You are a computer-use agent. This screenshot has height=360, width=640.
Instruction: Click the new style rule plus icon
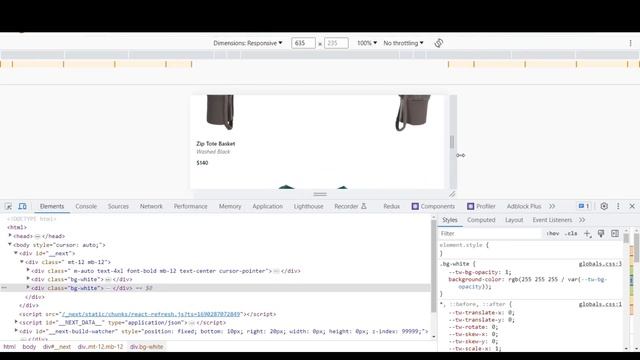coord(587,233)
